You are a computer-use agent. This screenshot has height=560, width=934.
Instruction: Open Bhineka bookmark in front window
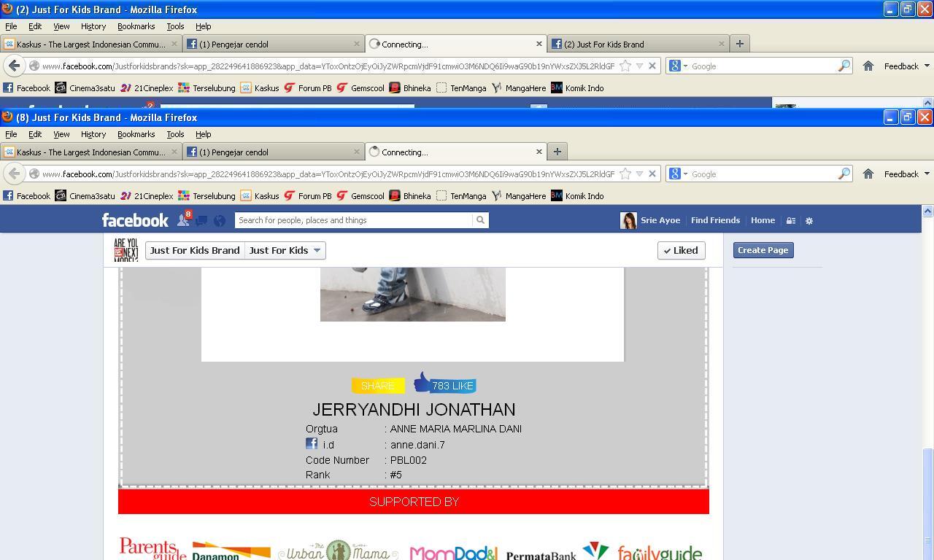click(409, 196)
